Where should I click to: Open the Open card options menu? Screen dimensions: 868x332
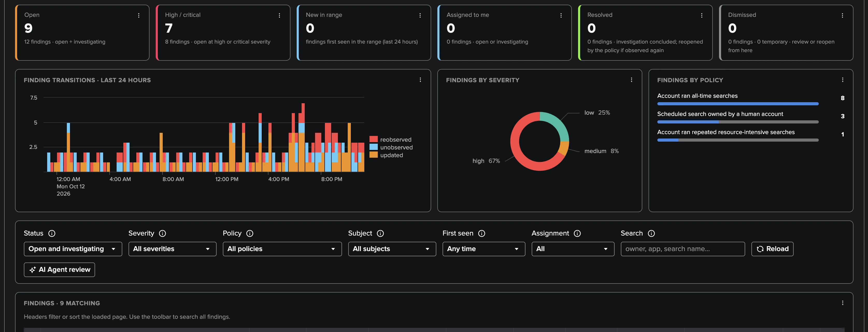pos(138,16)
